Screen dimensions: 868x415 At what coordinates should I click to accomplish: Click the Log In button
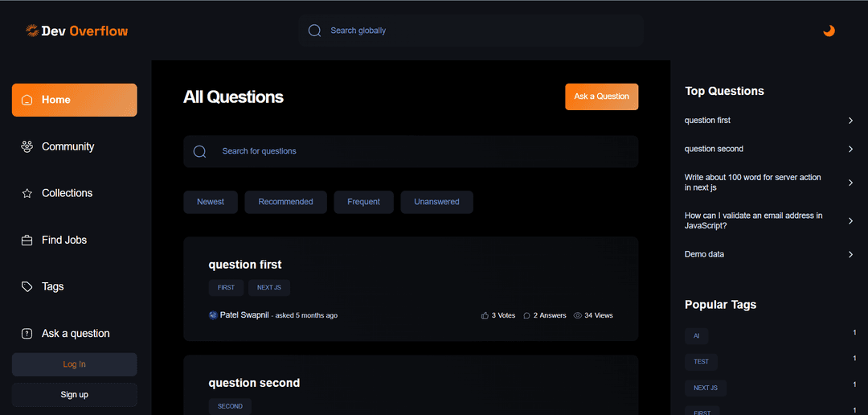[74, 364]
